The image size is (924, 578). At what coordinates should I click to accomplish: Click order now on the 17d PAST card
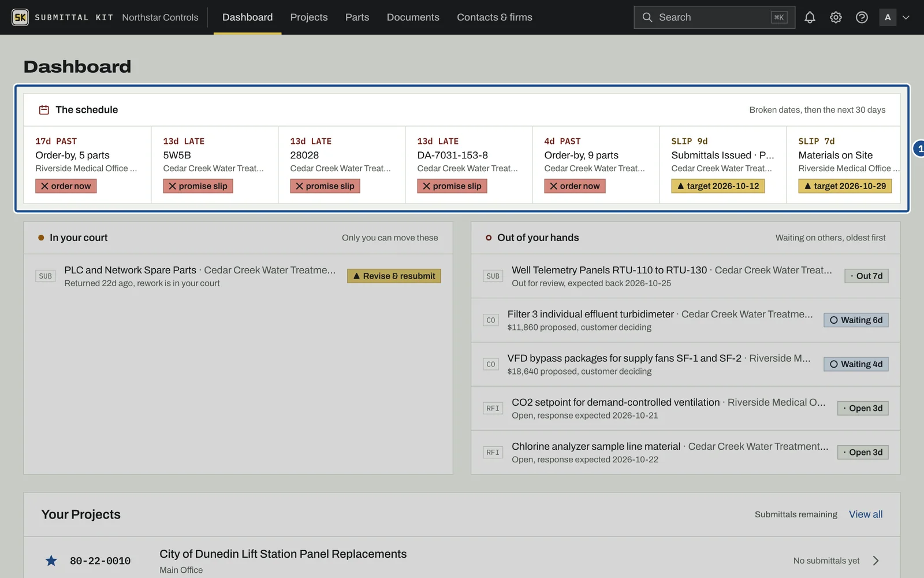pos(66,186)
